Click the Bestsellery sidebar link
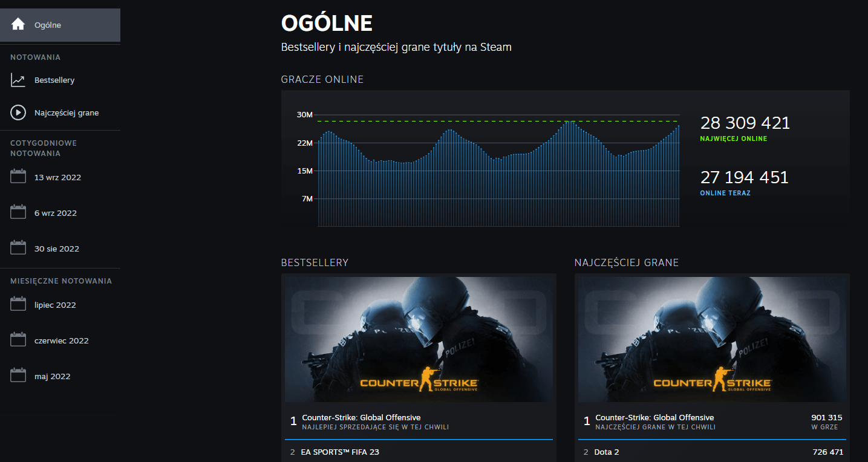 pos(53,79)
